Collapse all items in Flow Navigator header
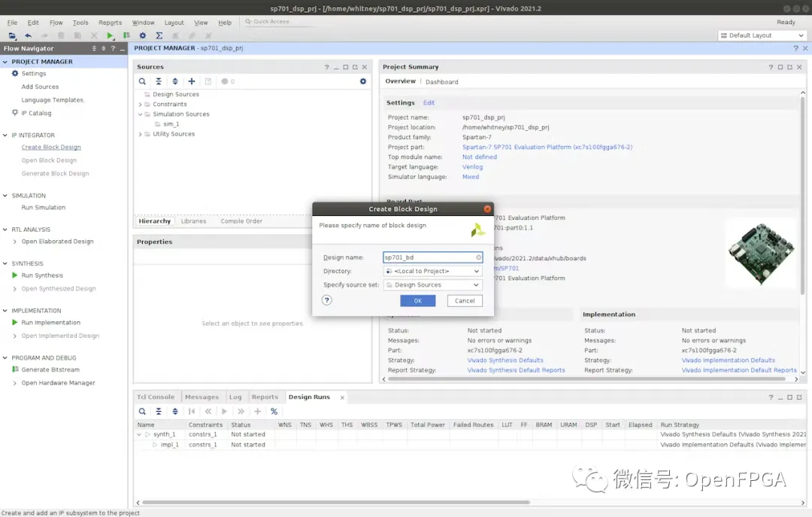The width and height of the screenshot is (812, 517). pyautogui.click(x=94, y=48)
